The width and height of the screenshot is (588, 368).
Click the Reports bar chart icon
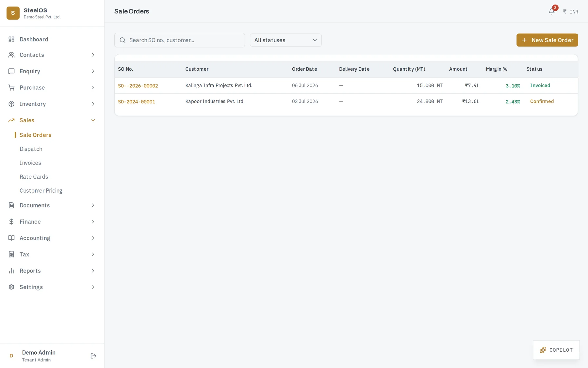click(x=11, y=271)
